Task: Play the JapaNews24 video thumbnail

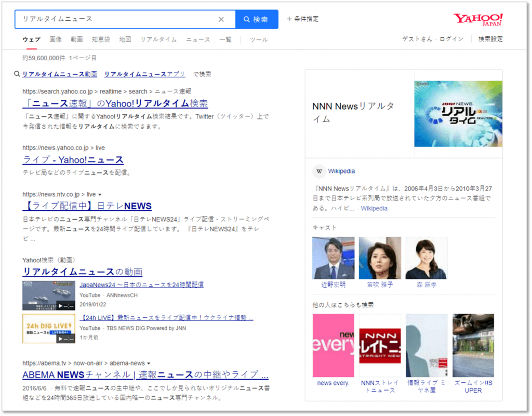Action: [49, 296]
